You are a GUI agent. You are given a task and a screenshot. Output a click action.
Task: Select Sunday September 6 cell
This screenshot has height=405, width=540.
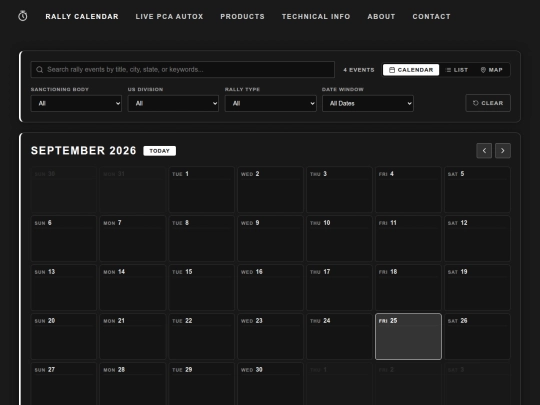click(64, 239)
